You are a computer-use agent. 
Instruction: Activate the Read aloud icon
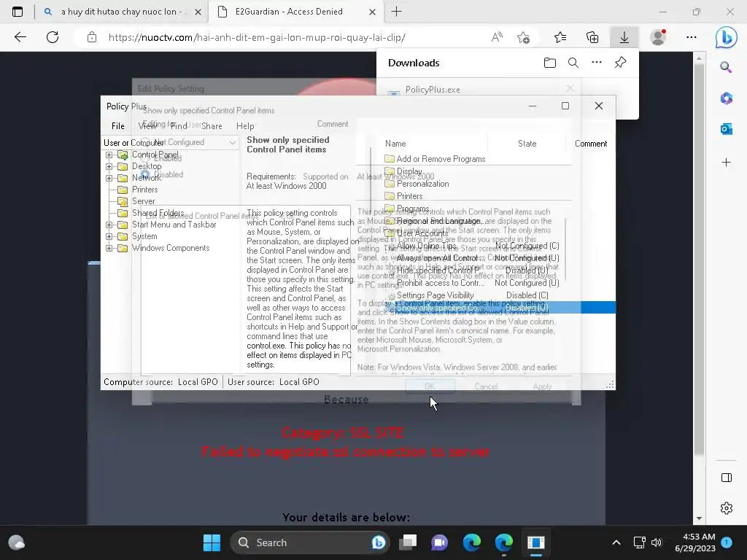[497, 37]
